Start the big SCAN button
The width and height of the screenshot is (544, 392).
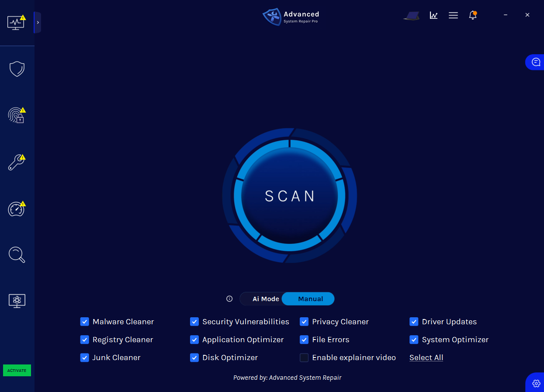point(290,196)
